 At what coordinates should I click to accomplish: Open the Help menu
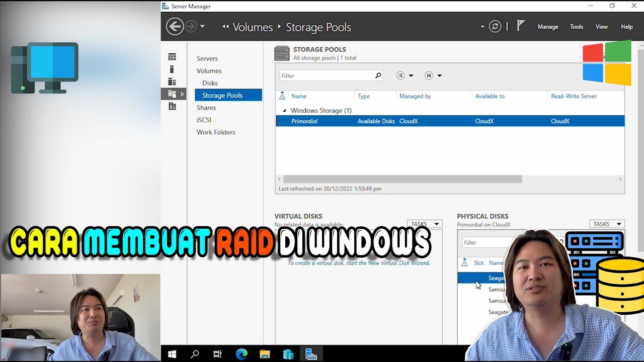[627, 27]
